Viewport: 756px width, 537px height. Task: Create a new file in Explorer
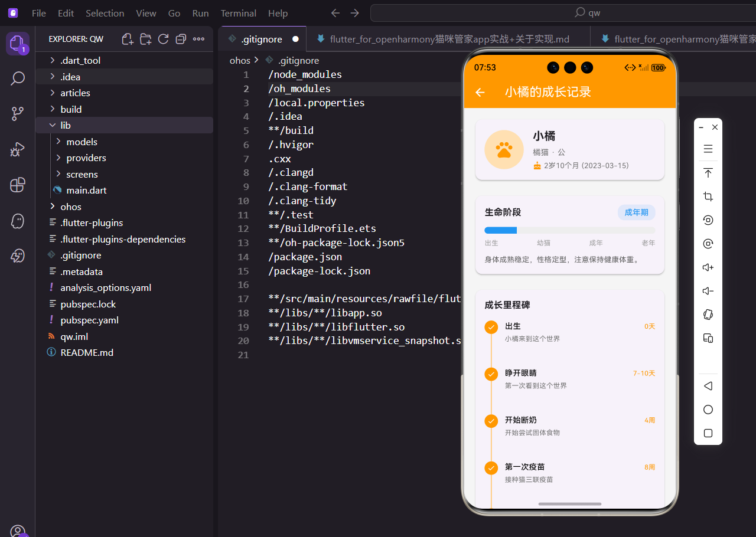[128, 39]
